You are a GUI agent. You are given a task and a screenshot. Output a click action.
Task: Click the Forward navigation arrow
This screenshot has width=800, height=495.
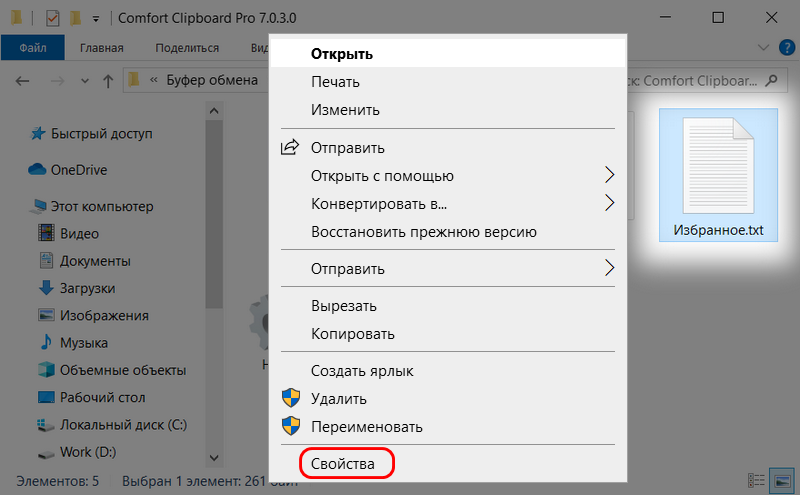click(57, 81)
